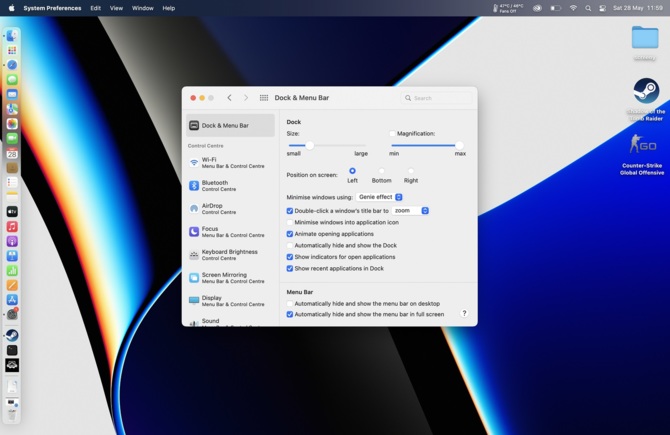
Task: Select Left dock position
Action: coord(352,171)
